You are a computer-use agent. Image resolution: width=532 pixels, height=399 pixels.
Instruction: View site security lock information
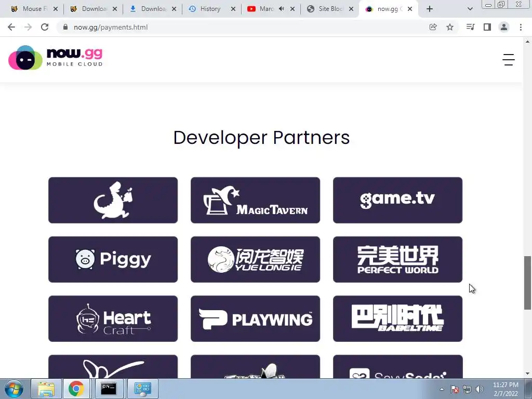click(65, 27)
